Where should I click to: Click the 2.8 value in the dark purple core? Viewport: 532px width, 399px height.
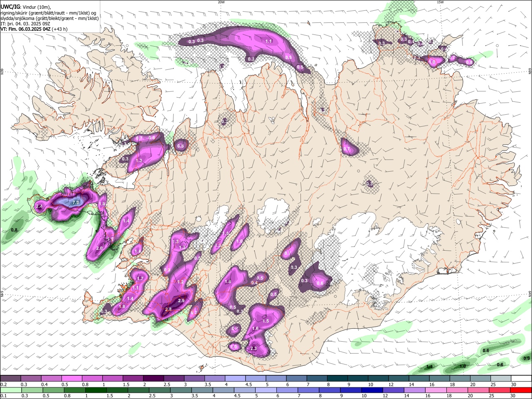pyautogui.click(x=168, y=309)
